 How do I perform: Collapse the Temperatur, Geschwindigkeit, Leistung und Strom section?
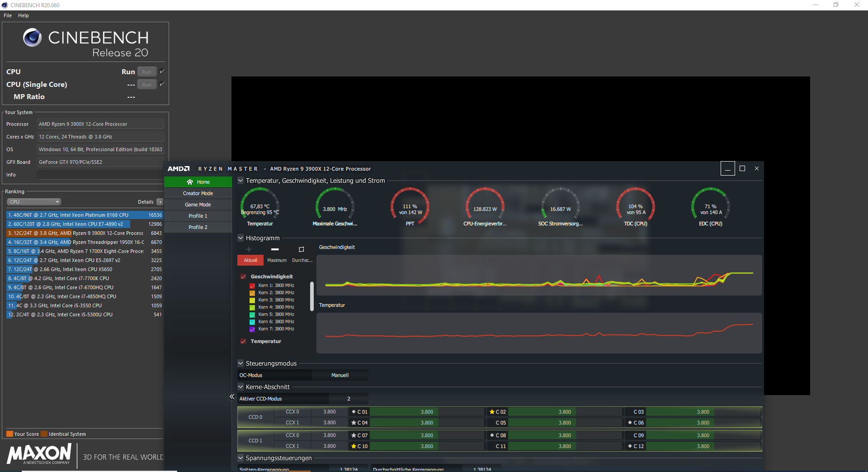click(x=241, y=181)
